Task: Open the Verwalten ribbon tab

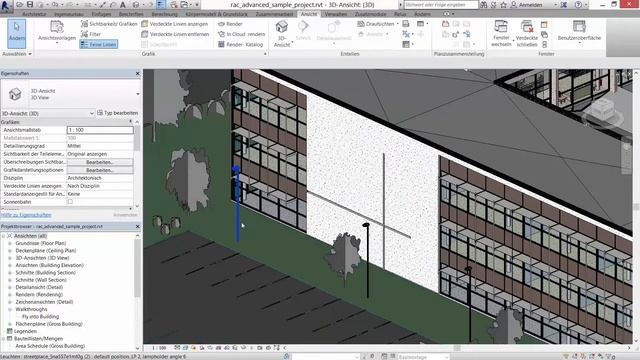Action: (336, 14)
